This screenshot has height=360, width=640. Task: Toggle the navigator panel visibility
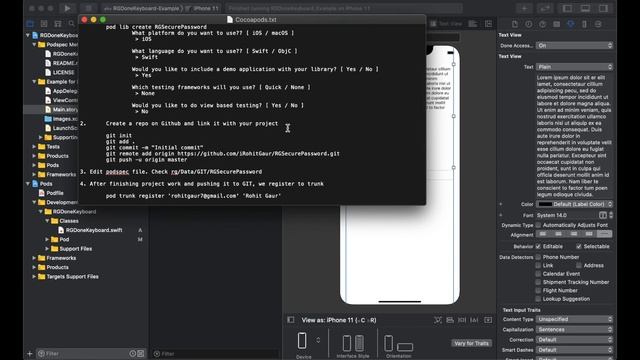pos(567,8)
